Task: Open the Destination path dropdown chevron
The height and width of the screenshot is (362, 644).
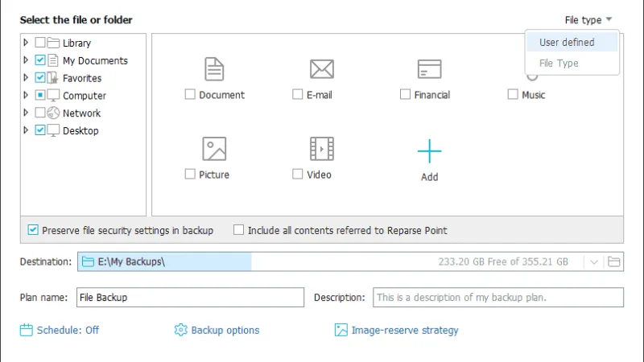Action: click(594, 262)
